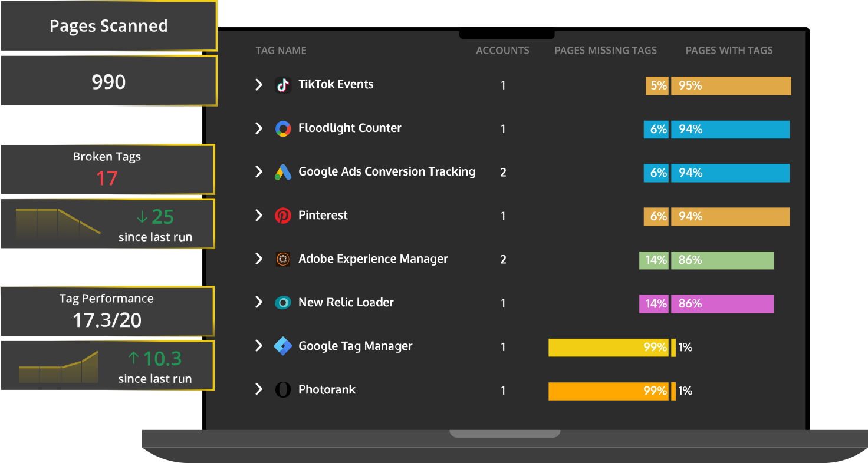Click the New Relic Loader icon
Viewport: 868px width, 463px height.
pyautogui.click(x=283, y=303)
